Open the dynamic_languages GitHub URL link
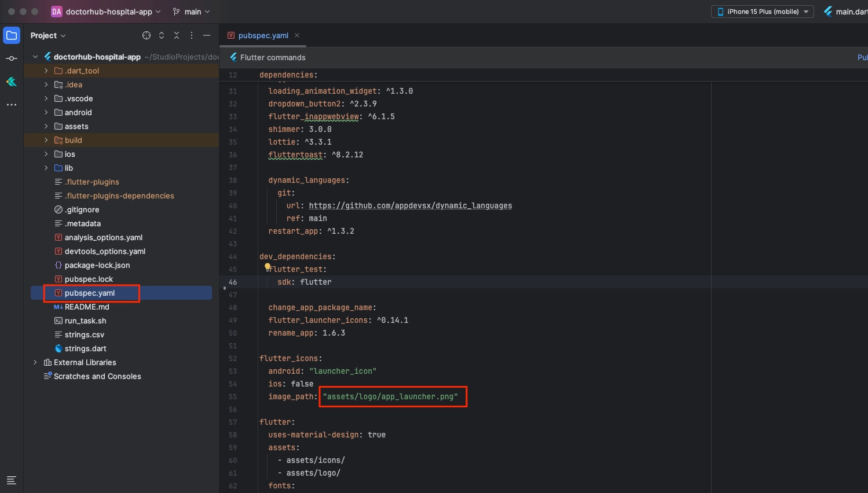Viewport: 868px width, 493px height. point(410,205)
